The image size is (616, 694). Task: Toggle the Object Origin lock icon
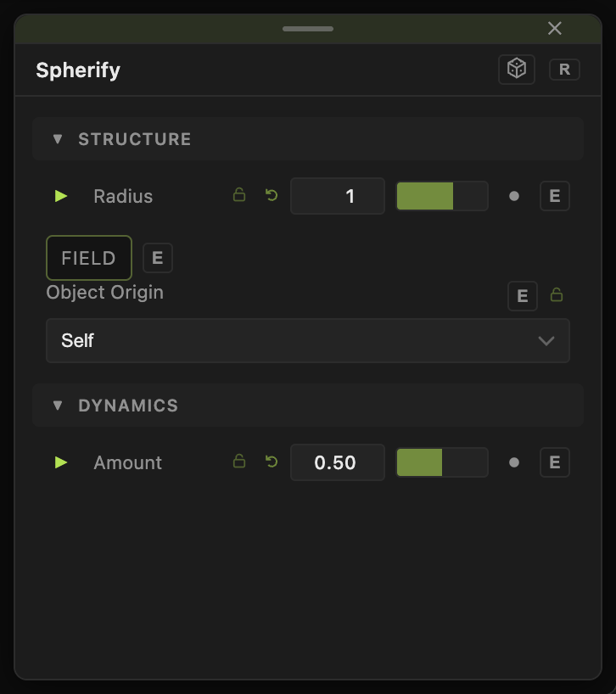click(x=557, y=294)
